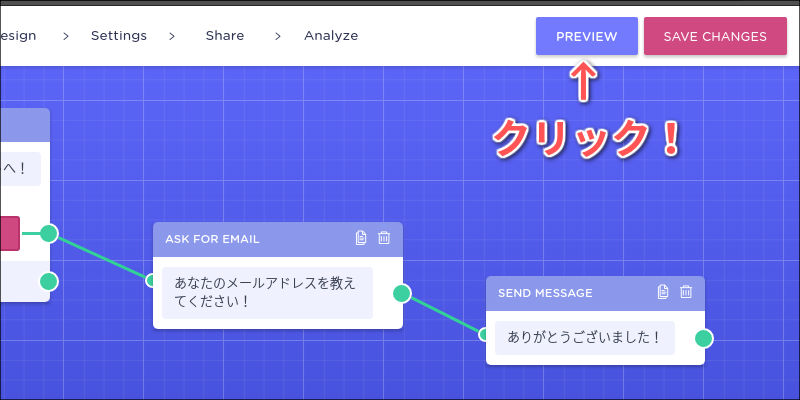Click the pink button's output connector on left block
This screenshot has width=800, height=400.
click(49, 233)
